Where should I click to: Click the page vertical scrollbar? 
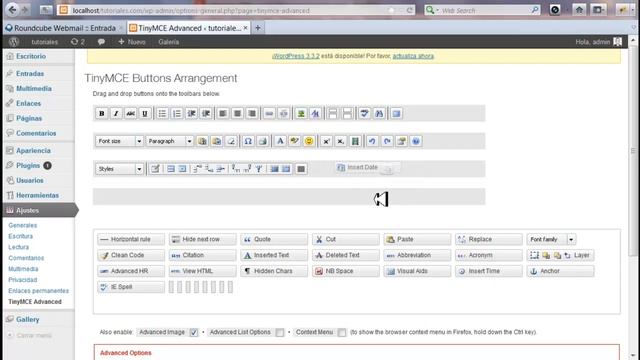pyautogui.click(x=633, y=150)
